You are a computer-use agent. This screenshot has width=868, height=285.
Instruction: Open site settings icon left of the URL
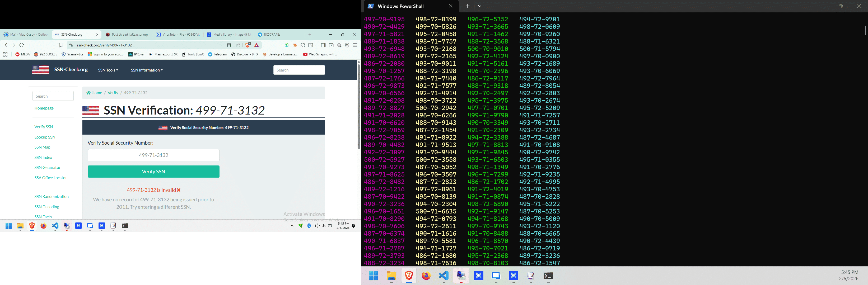point(71,45)
